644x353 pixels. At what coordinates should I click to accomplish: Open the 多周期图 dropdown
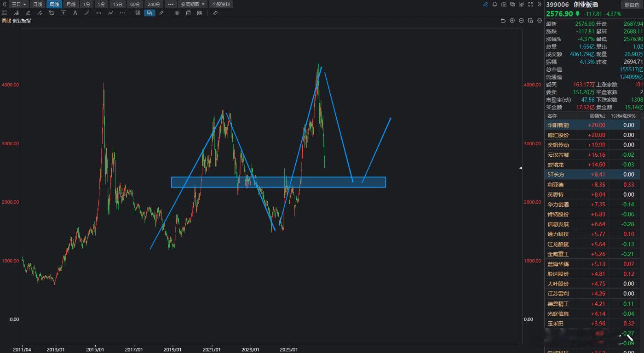pyautogui.click(x=193, y=4)
